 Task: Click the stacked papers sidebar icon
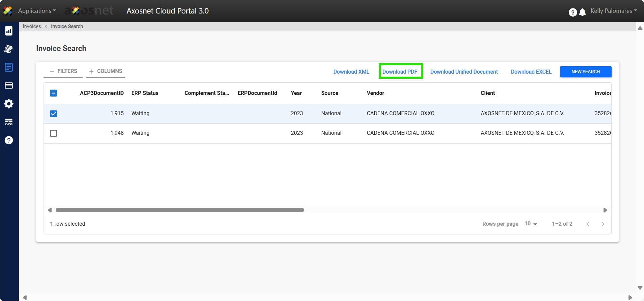coord(9,49)
